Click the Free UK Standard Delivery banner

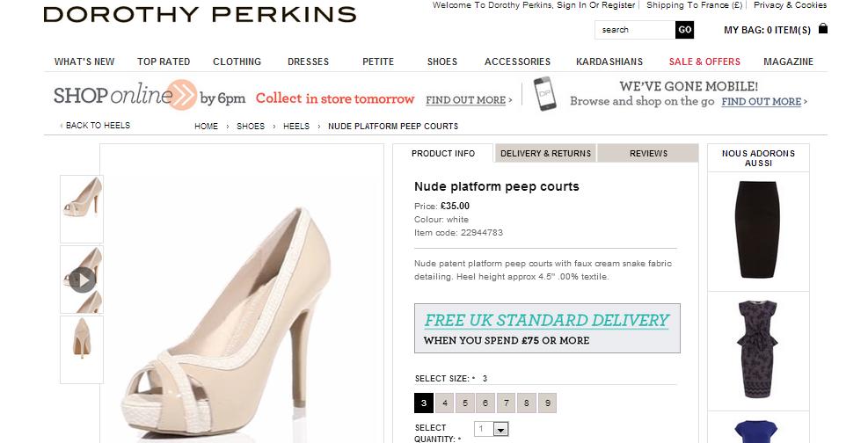(x=546, y=328)
